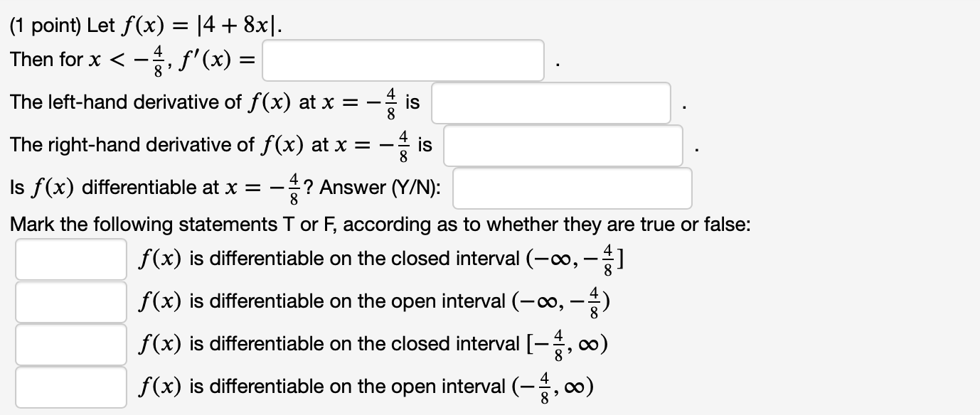
Task: Click the right-hand derivative answer box
Action: pos(563,145)
